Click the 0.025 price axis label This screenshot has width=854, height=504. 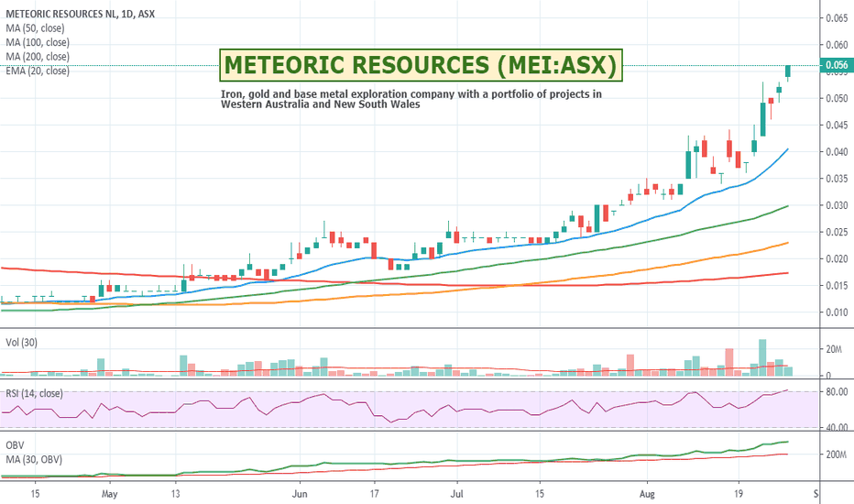837,232
